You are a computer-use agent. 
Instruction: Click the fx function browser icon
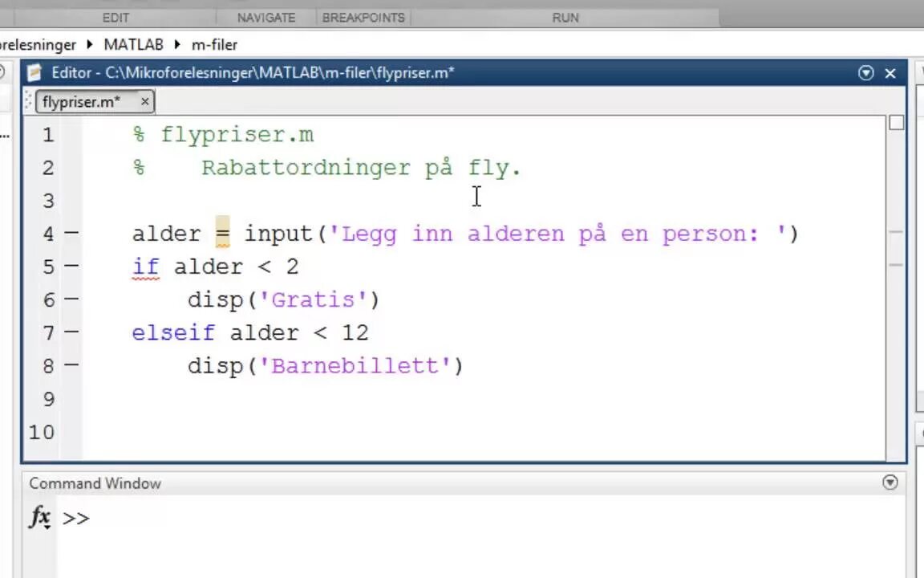click(x=39, y=517)
